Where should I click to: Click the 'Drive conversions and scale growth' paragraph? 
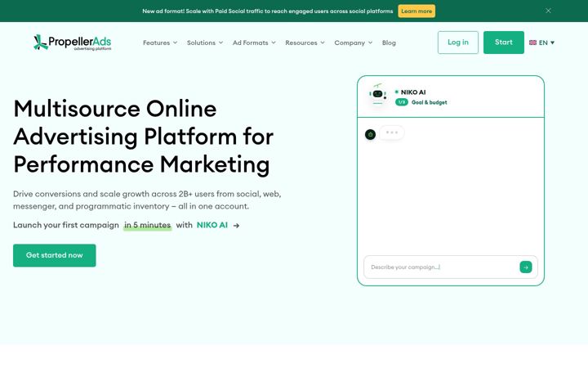(147, 200)
